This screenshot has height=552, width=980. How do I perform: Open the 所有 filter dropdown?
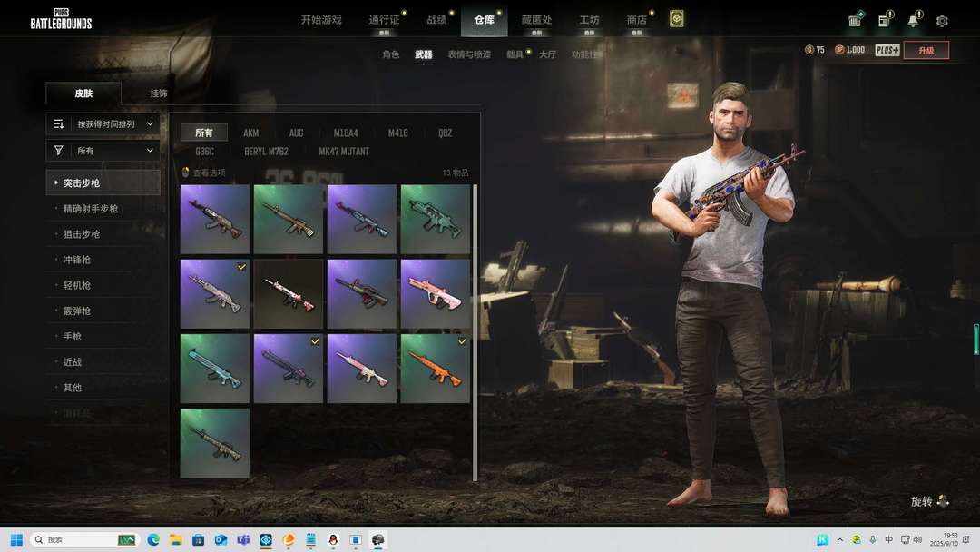coord(103,150)
